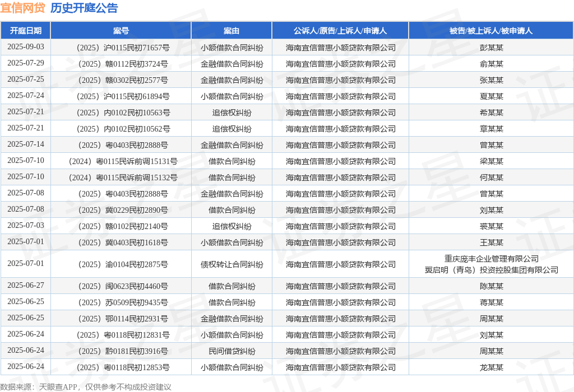The image size is (574, 392).
Task: Click defendant 希某某
Action: [491, 113]
